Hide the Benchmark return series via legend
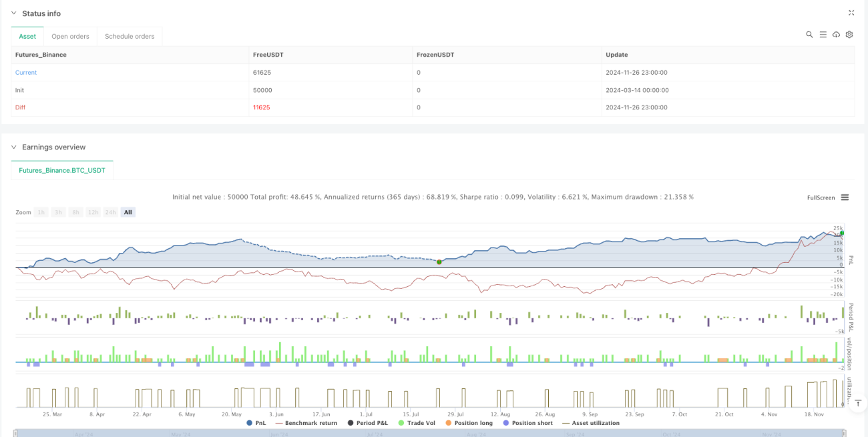The width and height of the screenshot is (868, 437). point(306,423)
